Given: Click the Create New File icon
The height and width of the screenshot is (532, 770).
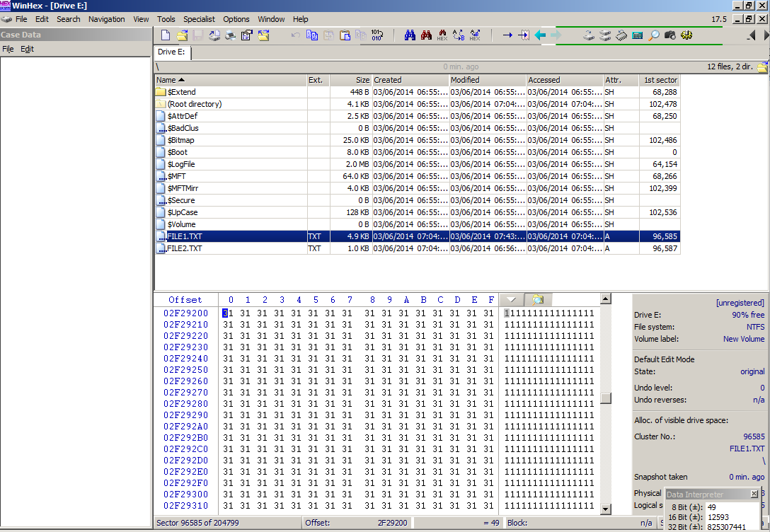Looking at the screenshot, I should pos(165,35).
